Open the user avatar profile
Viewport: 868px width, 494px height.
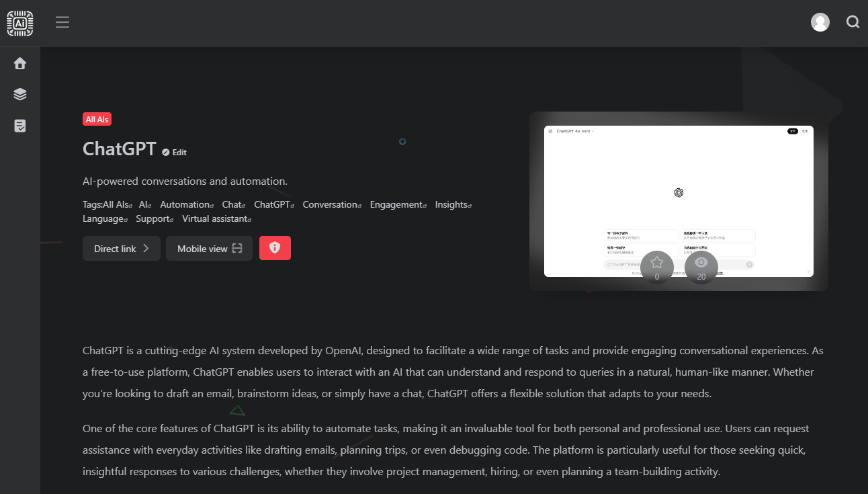coord(820,22)
